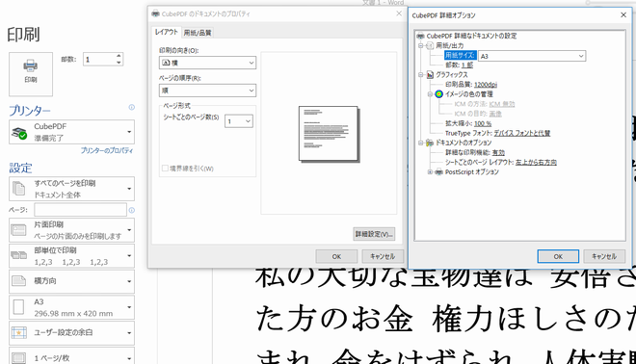Select the 用紙/出力 paper icon node

coord(430,45)
